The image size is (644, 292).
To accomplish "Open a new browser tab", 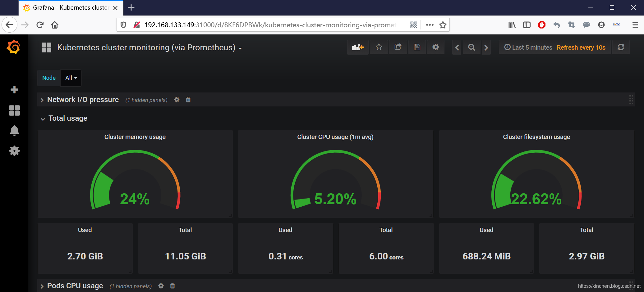I will pos(131,7).
